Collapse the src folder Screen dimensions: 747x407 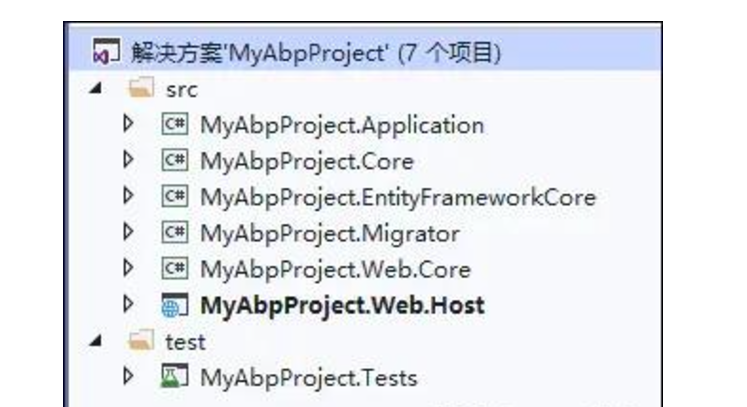pyautogui.click(x=96, y=88)
